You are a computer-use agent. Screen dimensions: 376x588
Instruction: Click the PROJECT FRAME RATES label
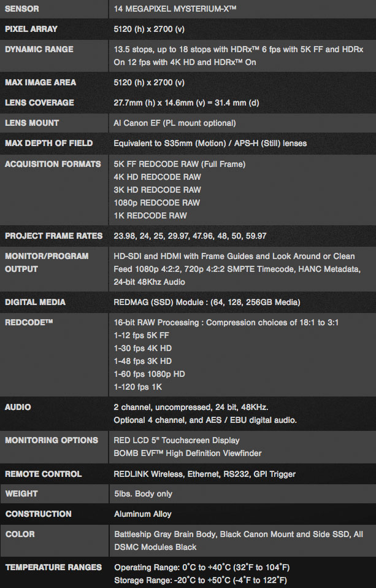click(53, 236)
